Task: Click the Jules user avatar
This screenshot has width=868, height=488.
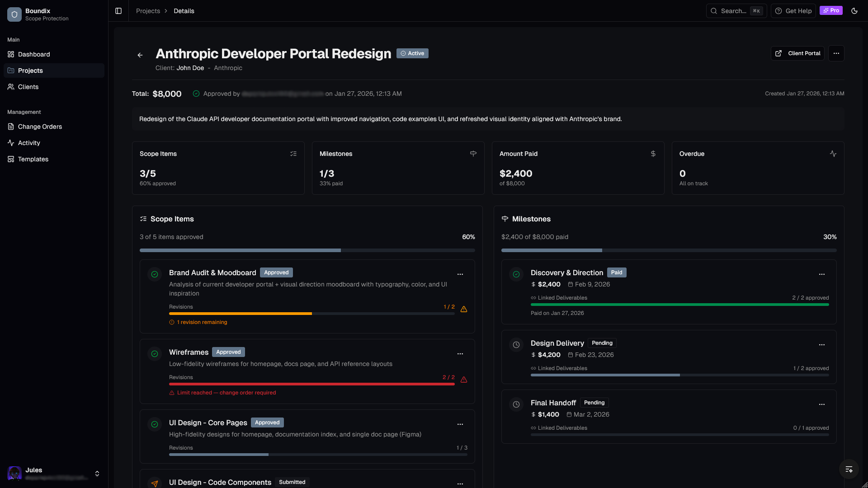Action: click(x=14, y=474)
